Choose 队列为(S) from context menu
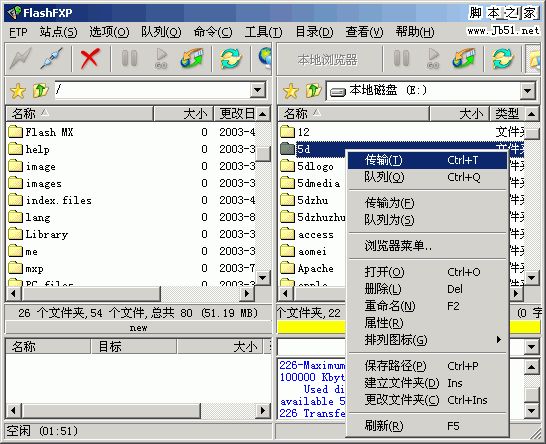Screen dimensions: 546x444 click(x=427, y=220)
